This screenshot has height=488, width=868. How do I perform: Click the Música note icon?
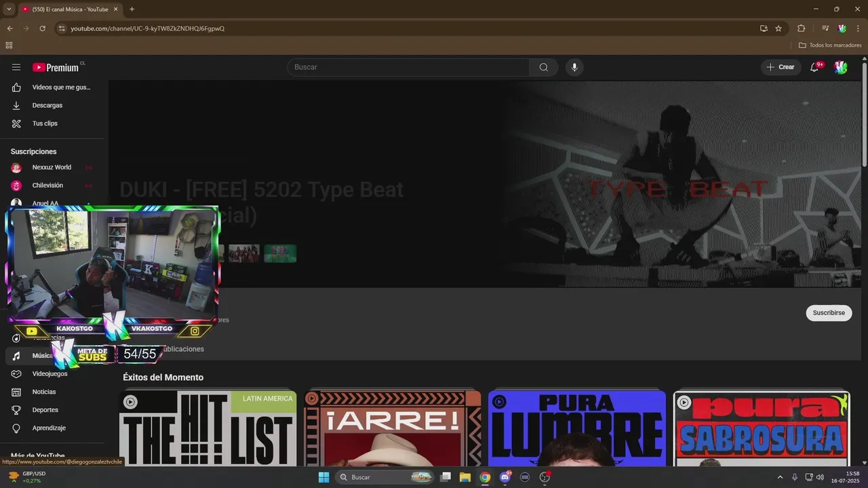point(16,356)
